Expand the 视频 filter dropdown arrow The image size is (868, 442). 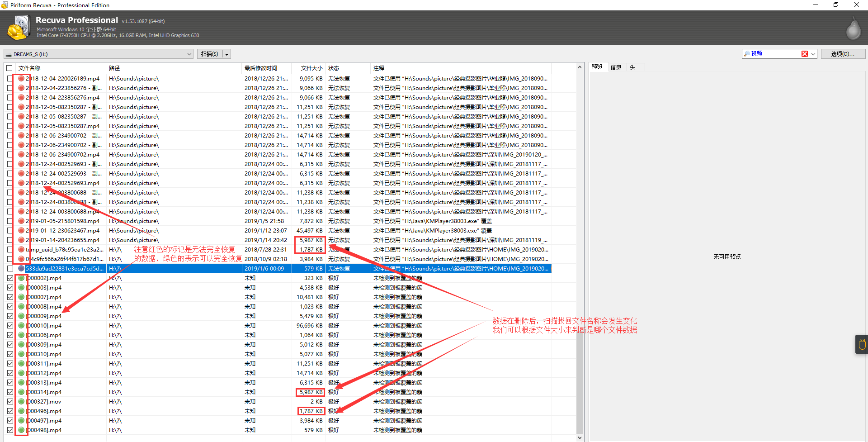(813, 54)
